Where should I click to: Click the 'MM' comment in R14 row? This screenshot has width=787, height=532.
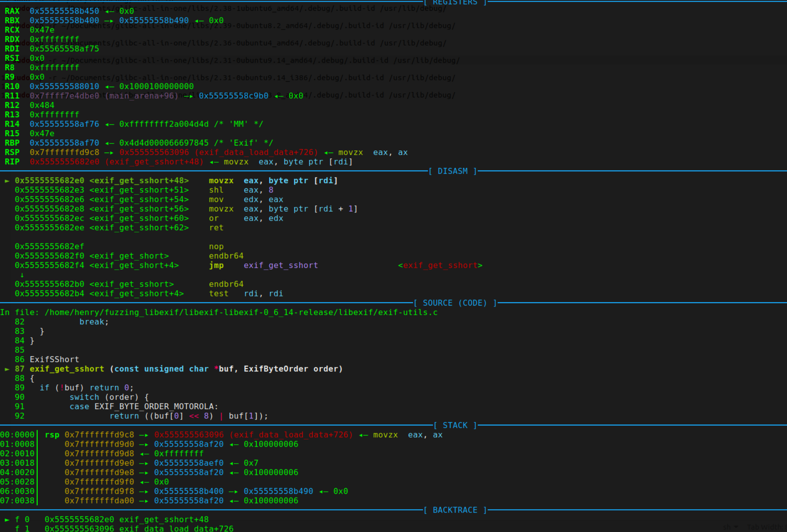coord(238,124)
